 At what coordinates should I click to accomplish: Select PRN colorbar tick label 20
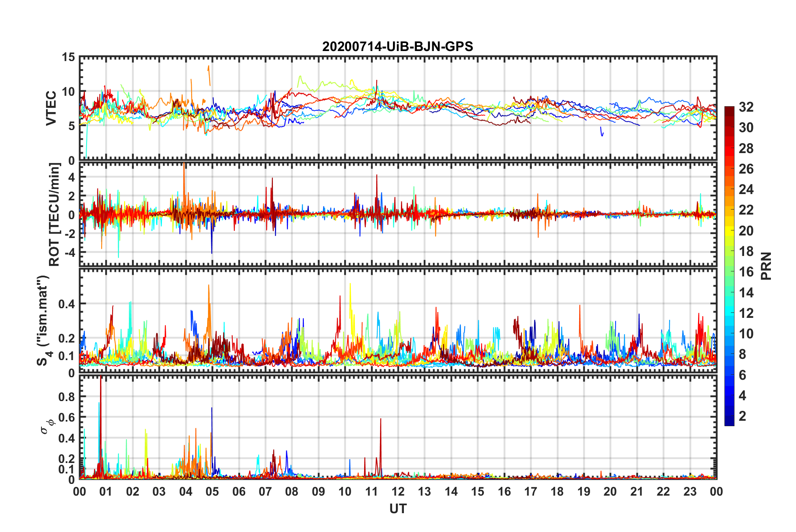pos(746,230)
